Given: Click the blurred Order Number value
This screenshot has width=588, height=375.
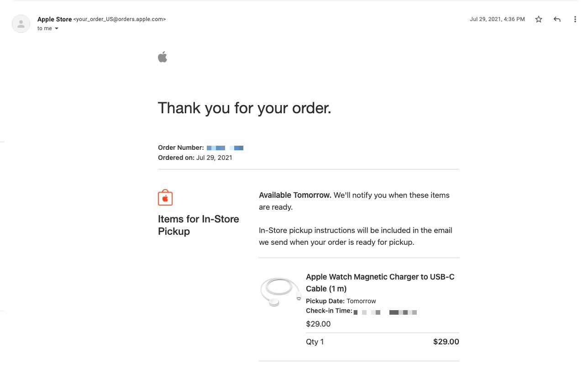Looking at the screenshot, I should point(225,148).
